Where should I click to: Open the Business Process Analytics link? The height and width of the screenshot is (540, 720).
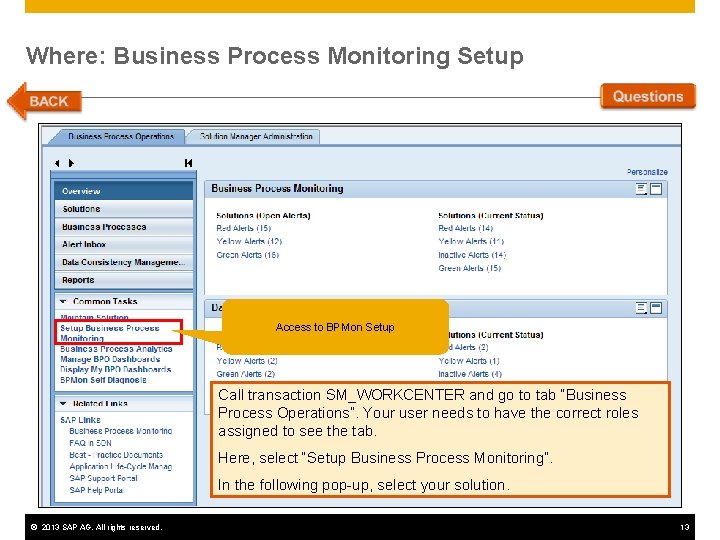[116, 349]
